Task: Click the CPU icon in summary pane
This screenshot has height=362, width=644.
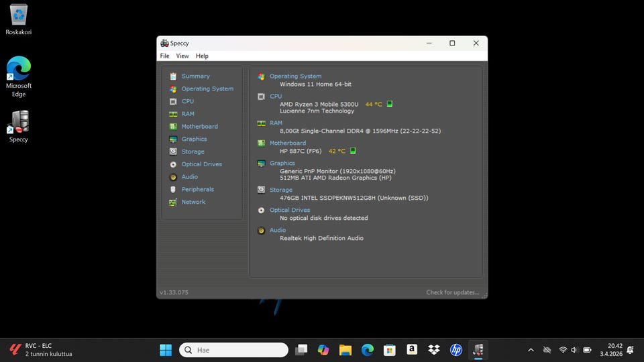Action: click(x=261, y=97)
